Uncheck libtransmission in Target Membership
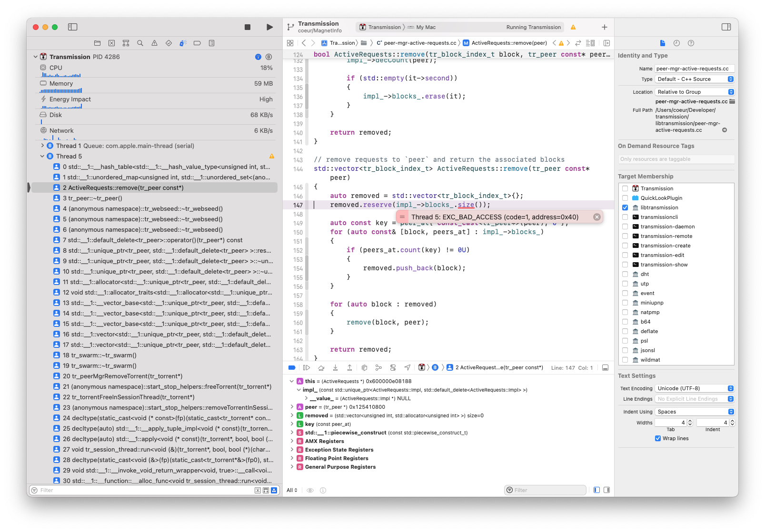Viewport: 765px width, 532px height. pos(625,207)
